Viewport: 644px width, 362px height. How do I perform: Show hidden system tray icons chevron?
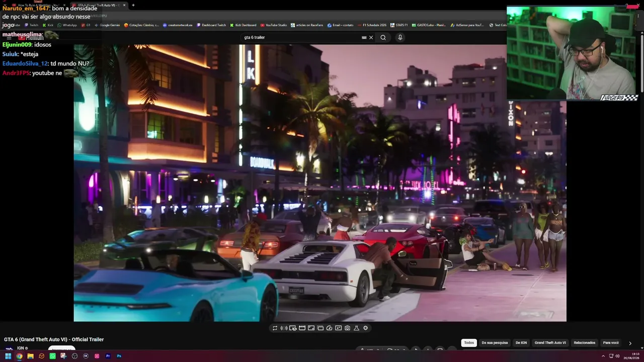pyautogui.click(x=603, y=356)
